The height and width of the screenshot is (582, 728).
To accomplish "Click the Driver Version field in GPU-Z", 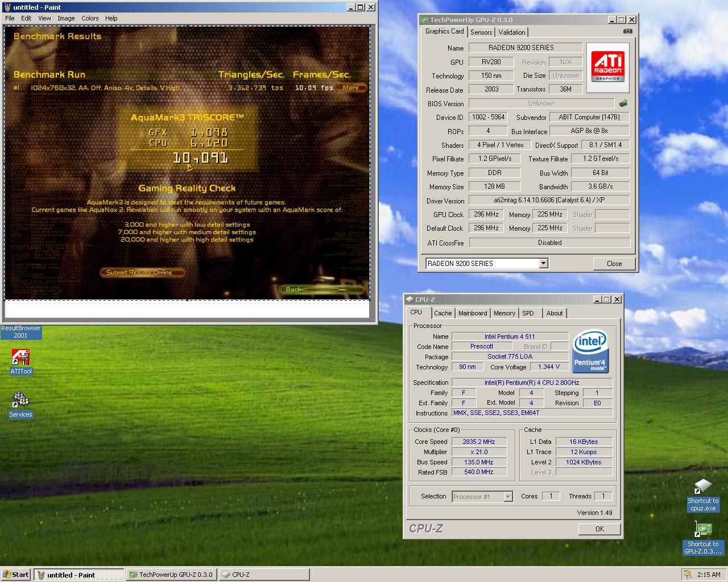I will 549,200.
